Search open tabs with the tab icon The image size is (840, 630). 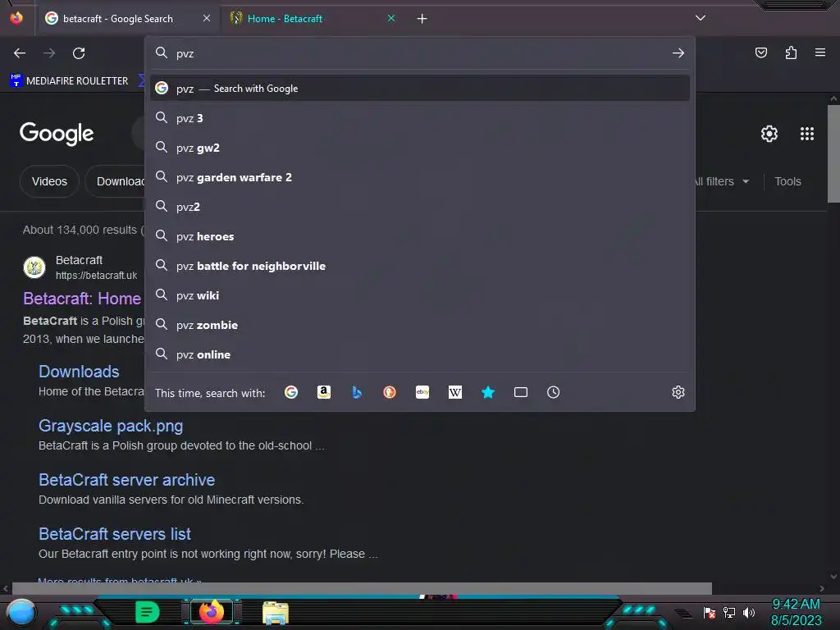tap(521, 392)
